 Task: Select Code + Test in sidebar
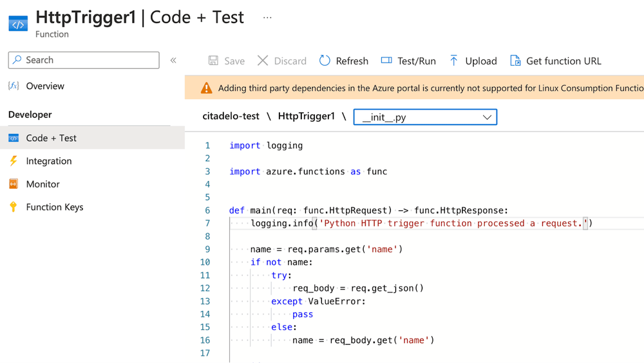pyautogui.click(x=51, y=138)
